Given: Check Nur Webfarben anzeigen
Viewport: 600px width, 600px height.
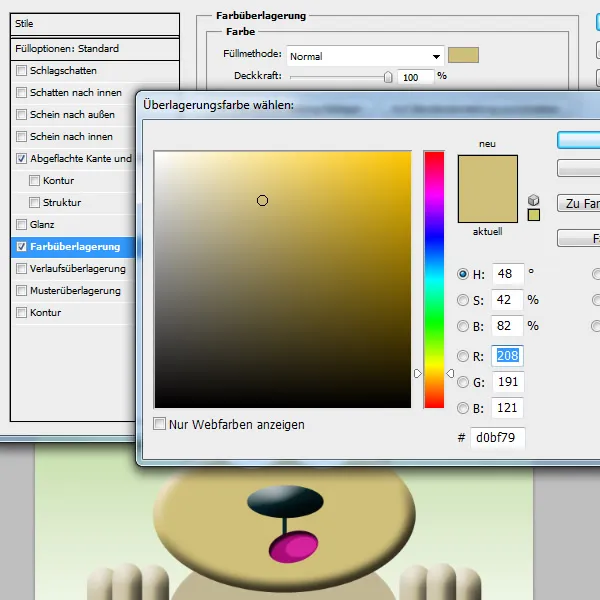Looking at the screenshot, I should point(159,424).
